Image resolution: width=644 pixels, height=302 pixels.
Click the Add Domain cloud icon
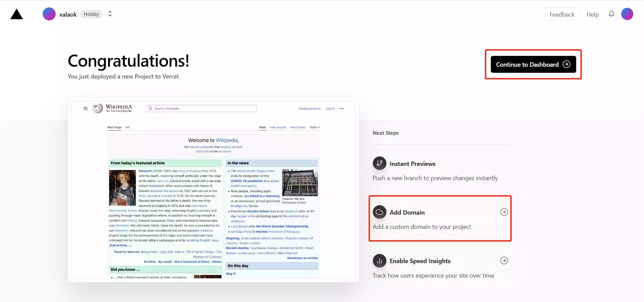(380, 212)
